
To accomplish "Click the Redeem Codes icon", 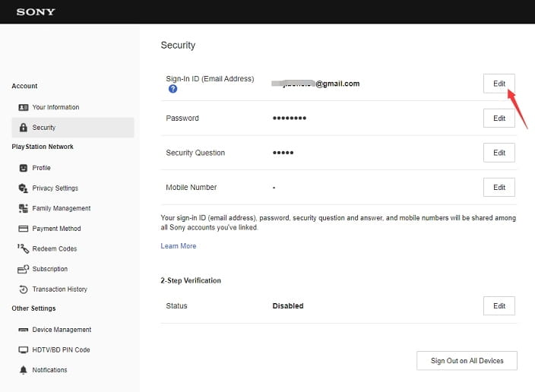I will tap(23, 248).
